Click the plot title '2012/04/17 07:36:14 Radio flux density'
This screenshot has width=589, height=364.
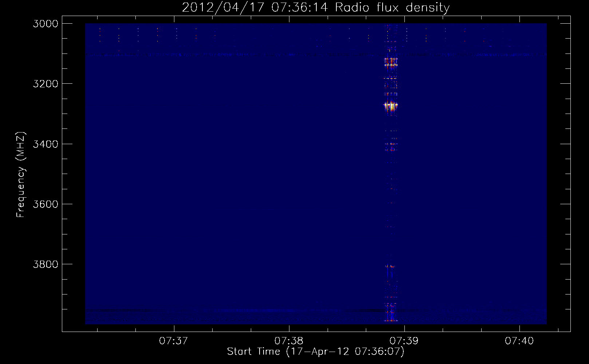click(x=316, y=7)
